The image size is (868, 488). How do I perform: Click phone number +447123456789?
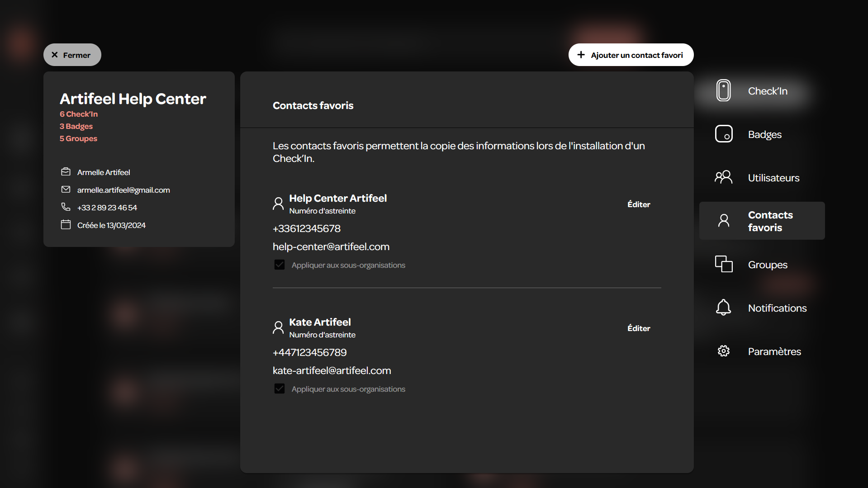(310, 352)
